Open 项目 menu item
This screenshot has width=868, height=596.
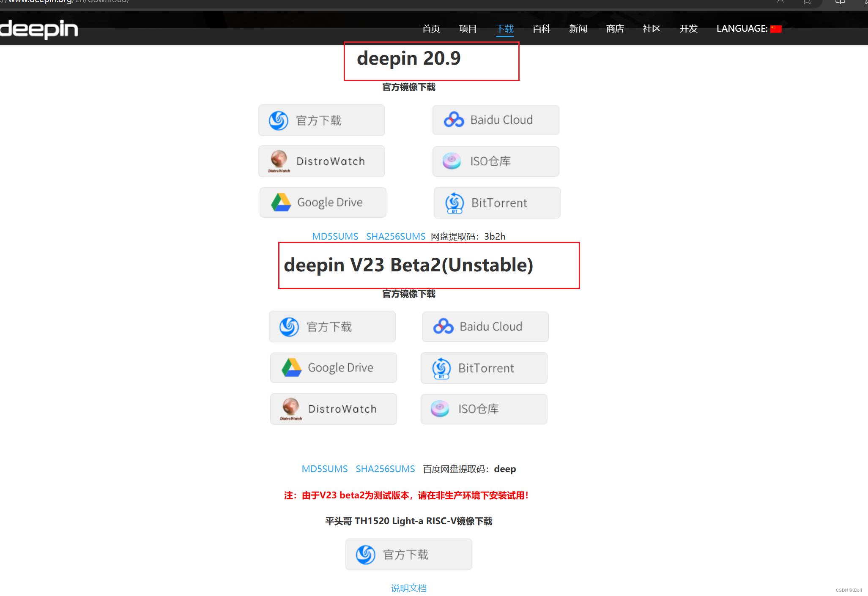(x=468, y=29)
